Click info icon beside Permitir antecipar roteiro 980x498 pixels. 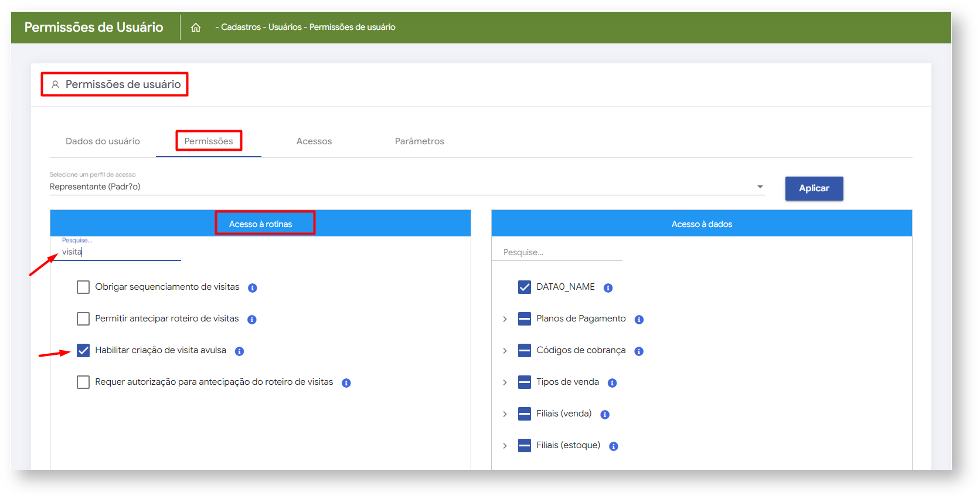[x=252, y=320]
